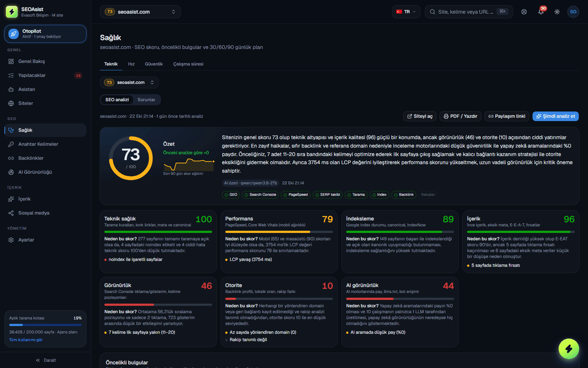Open the notifications bell icon
Image resolution: width=588 pixels, height=368 pixels.
click(541, 12)
